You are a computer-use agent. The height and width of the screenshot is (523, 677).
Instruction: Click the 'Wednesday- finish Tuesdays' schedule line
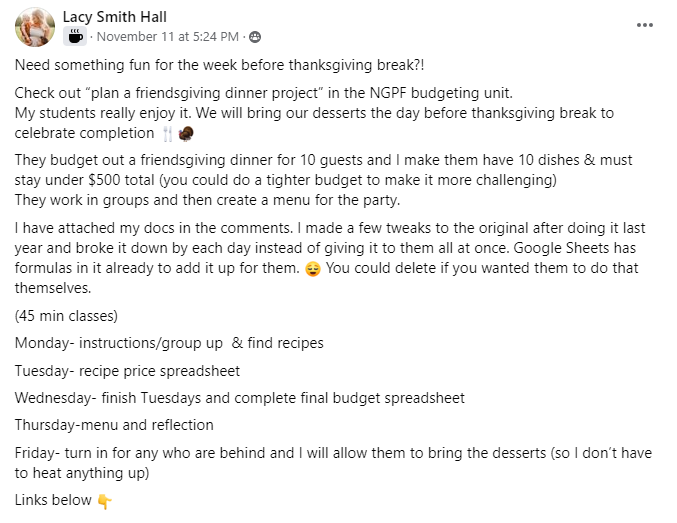(240, 397)
